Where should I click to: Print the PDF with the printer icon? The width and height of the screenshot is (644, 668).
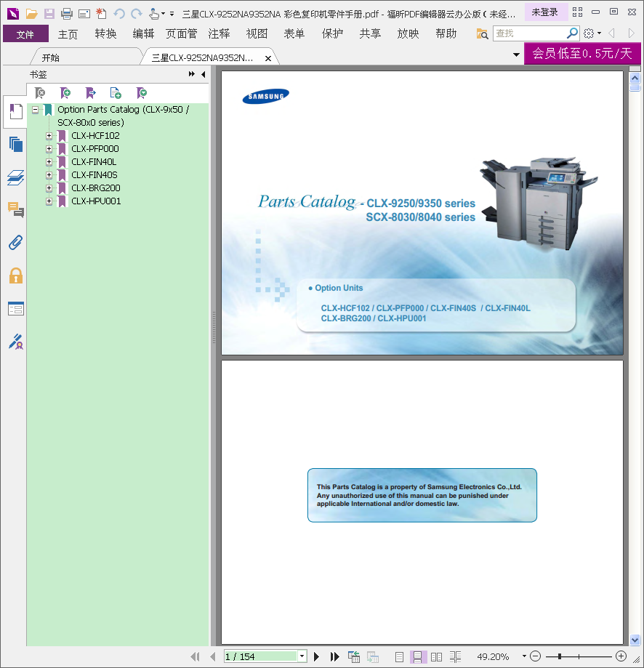(x=67, y=14)
